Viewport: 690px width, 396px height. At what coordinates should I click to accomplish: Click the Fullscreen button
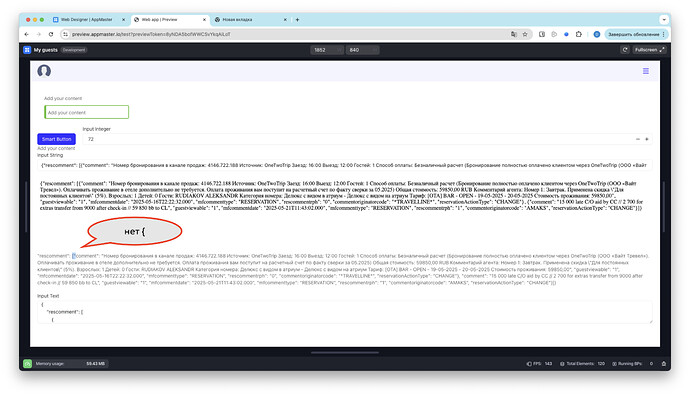(649, 50)
